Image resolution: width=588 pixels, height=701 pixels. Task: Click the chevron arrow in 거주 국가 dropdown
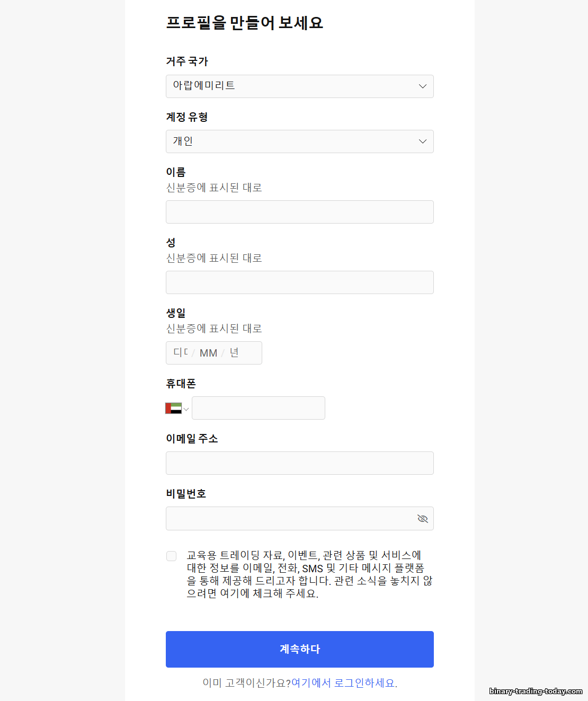[422, 86]
